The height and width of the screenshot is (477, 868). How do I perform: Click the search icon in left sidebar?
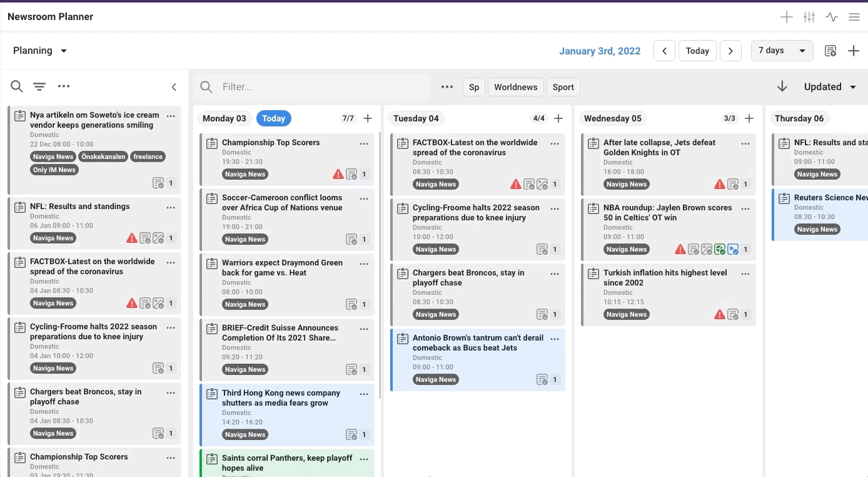point(17,87)
